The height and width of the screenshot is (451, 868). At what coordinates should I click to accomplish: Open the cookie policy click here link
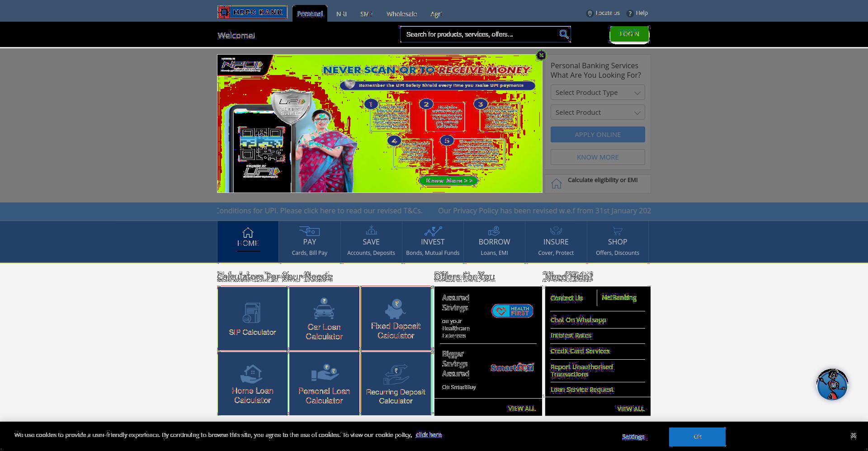coord(429,435)
